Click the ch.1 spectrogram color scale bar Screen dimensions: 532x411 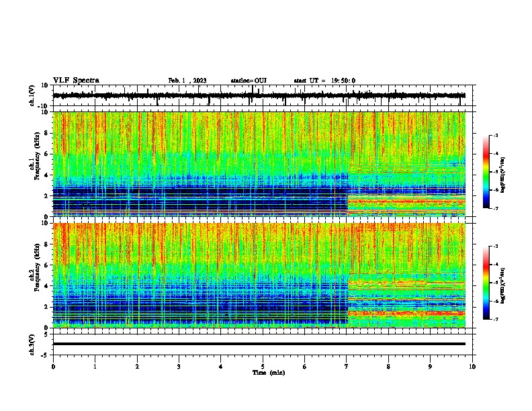[486, 172]
